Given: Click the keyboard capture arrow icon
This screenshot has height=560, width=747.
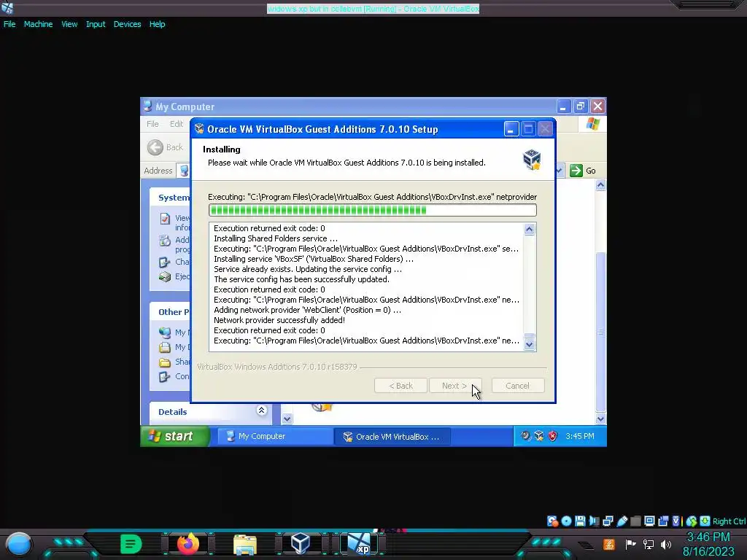Looking at the screenshot, I should coord(705,521).
